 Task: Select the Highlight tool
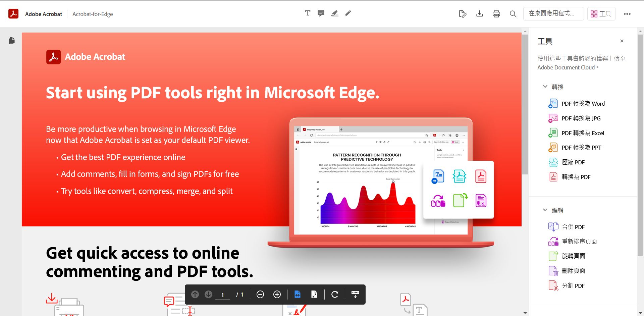(334, 13)
